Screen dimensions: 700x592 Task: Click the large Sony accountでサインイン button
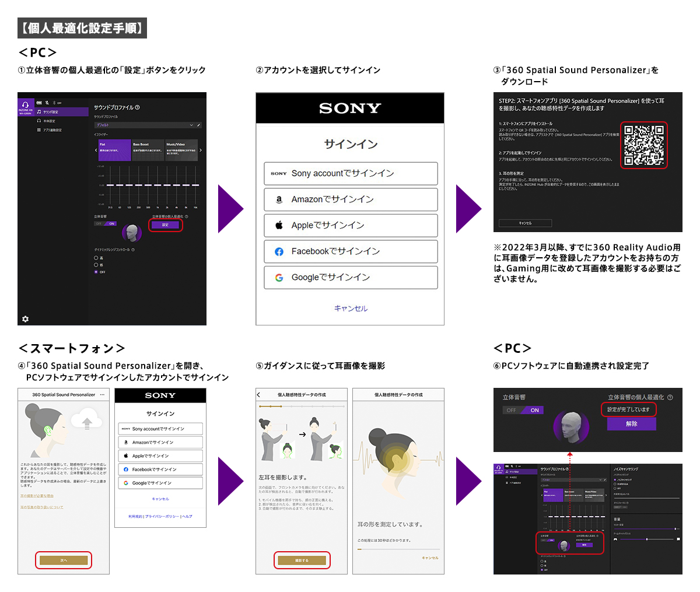coord(351,173)
